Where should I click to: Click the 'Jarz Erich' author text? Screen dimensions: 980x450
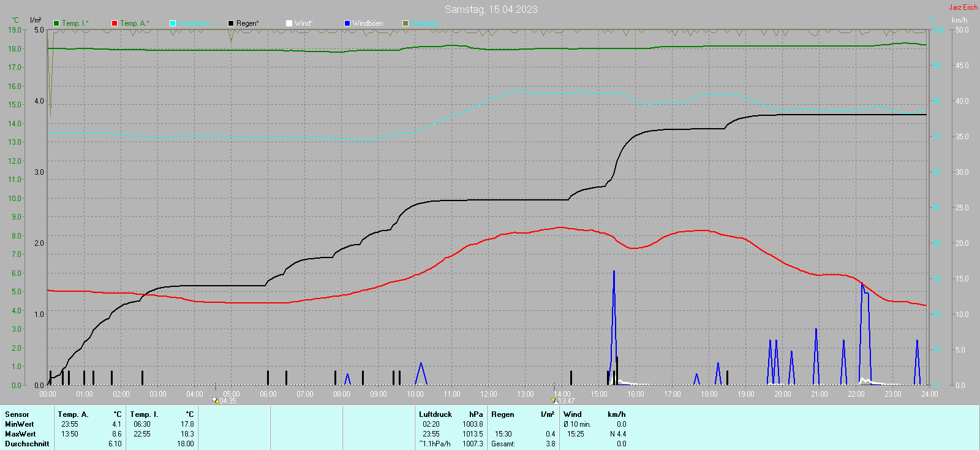[963, 7]
